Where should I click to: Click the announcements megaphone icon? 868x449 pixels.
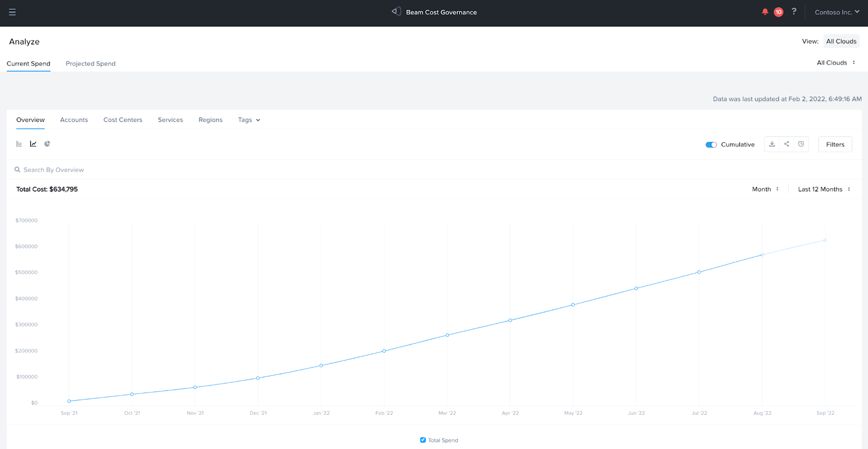coord(397,11)
